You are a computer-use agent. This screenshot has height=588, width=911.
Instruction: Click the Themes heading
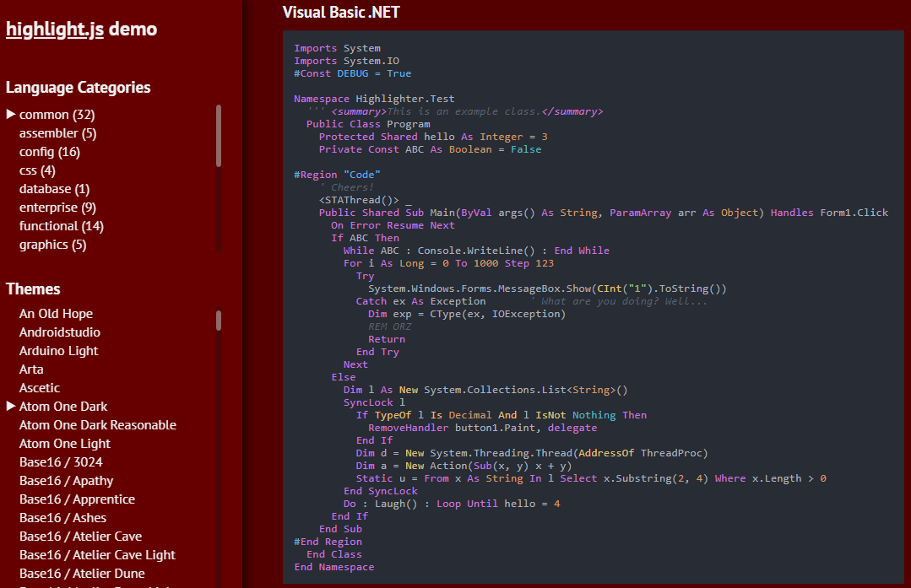click(x=33, y=289)
